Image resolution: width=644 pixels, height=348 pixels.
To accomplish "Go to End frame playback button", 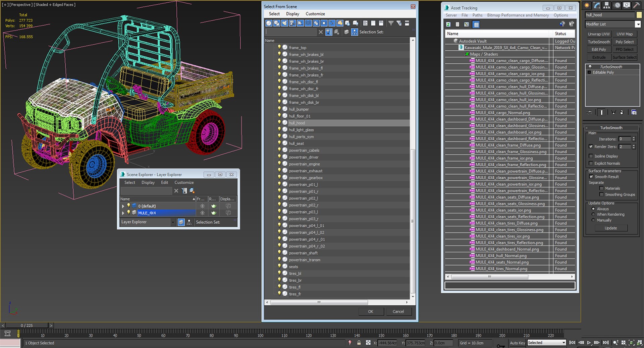I will (x=605, y=343).
